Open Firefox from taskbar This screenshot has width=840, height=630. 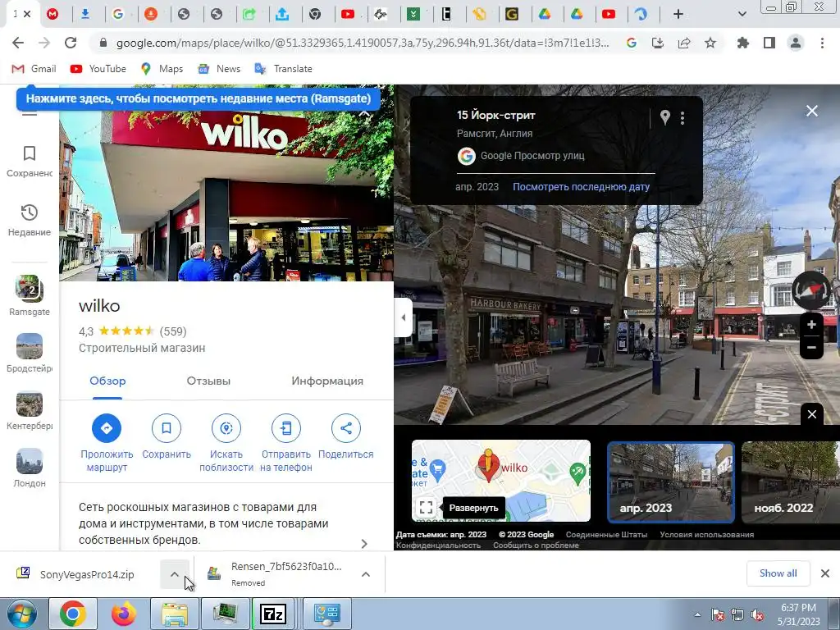pyautogui.click(x=123, y=614)
